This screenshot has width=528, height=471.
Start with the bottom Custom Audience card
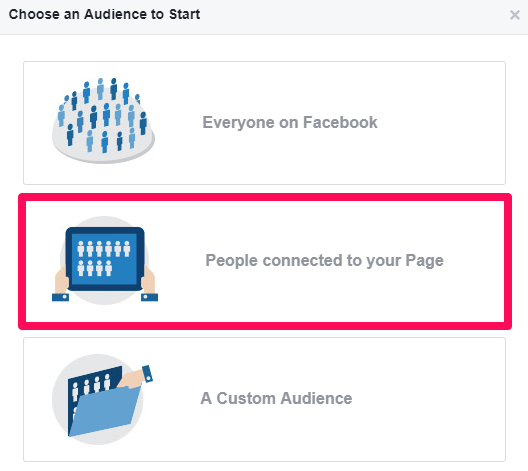click(x=264, y=399)
